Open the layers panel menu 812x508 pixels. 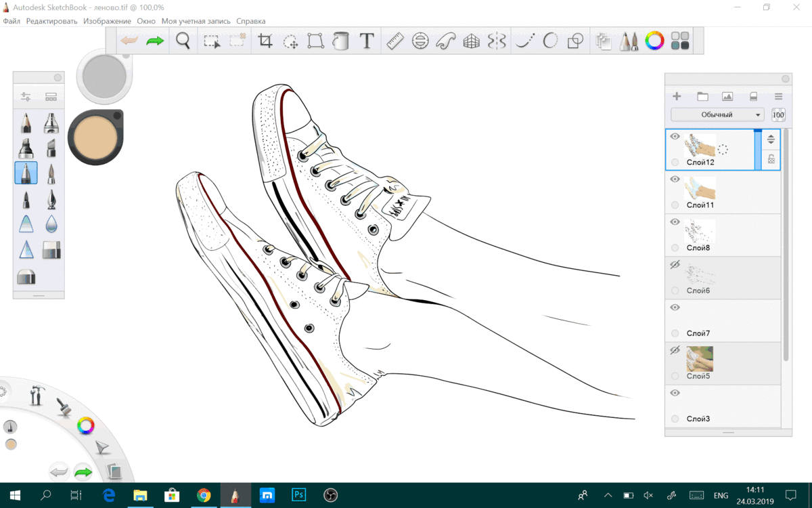coord(778,97)
